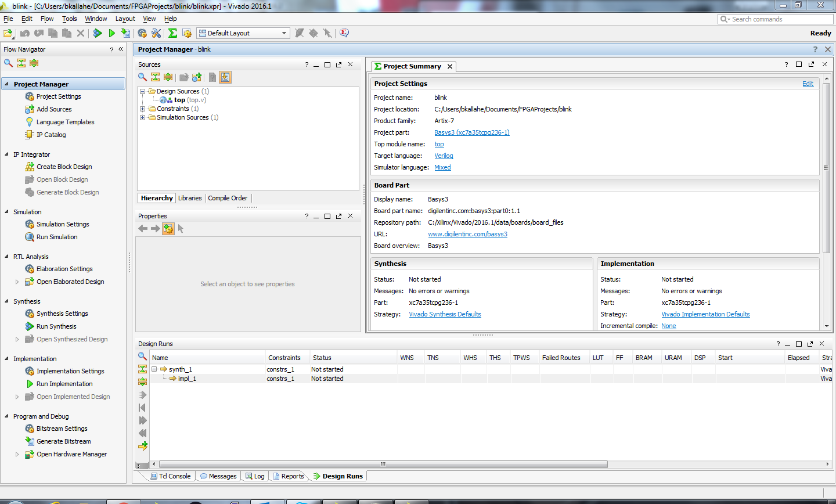Expand the Open Elaborated Design entry

click(x=17, y=282)
